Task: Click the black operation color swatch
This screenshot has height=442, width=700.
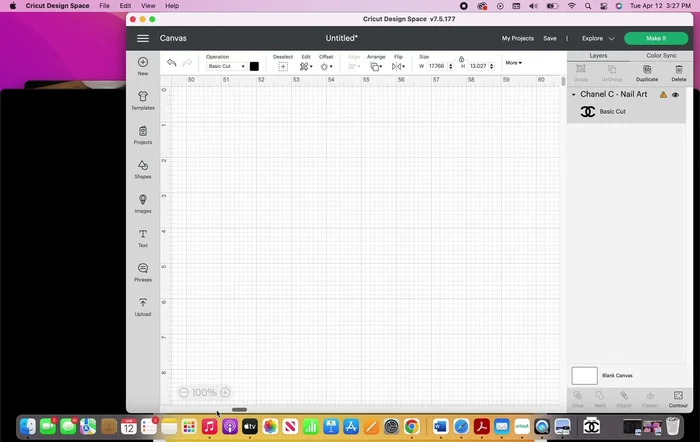Action: click(x=254, y=66)
